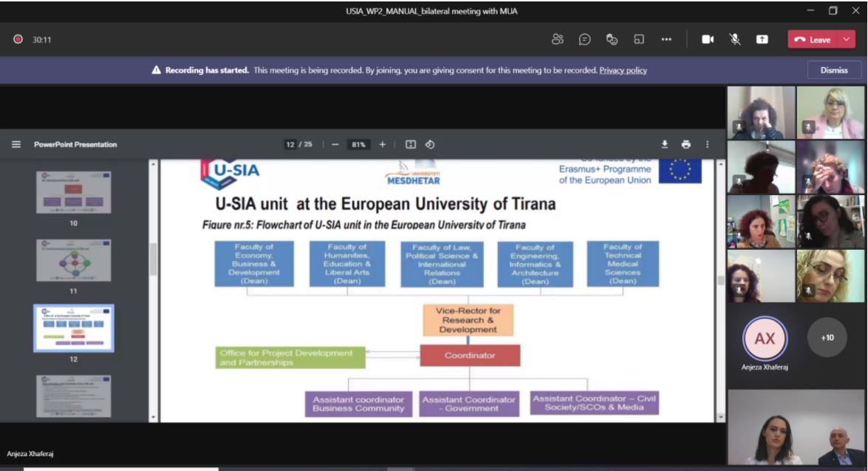Viewport: 868px width, 471px height.
Task: Restore down the meeting window
Action: click(833, 10)
